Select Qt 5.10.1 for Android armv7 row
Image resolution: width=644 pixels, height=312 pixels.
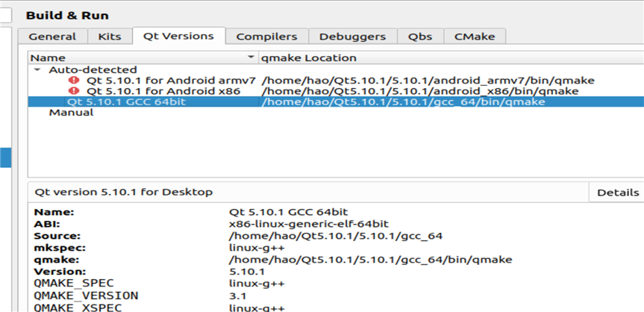[336, 80]
